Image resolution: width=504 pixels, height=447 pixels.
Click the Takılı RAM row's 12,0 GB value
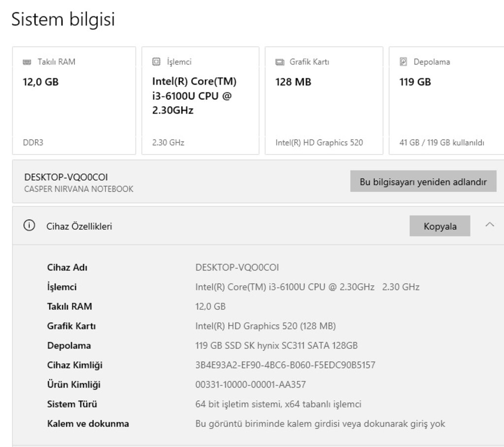coord(210,306)
